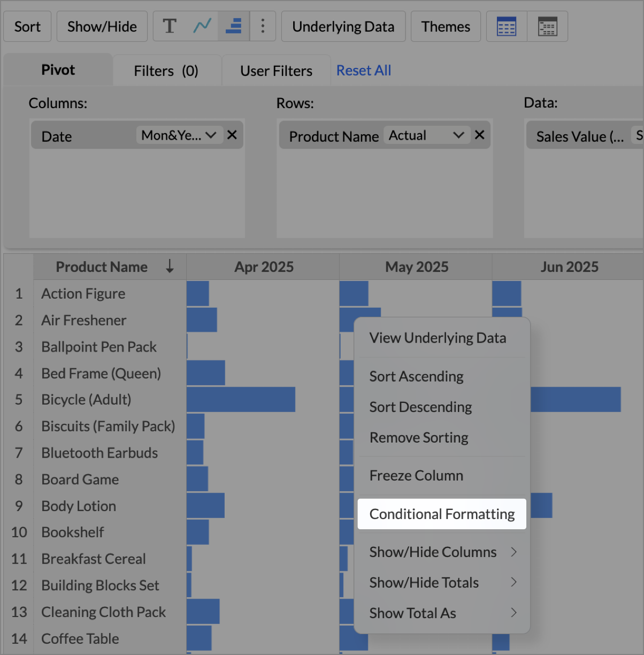
Task: Switch to the Filters (0) tab
Action: click(166, 71)
